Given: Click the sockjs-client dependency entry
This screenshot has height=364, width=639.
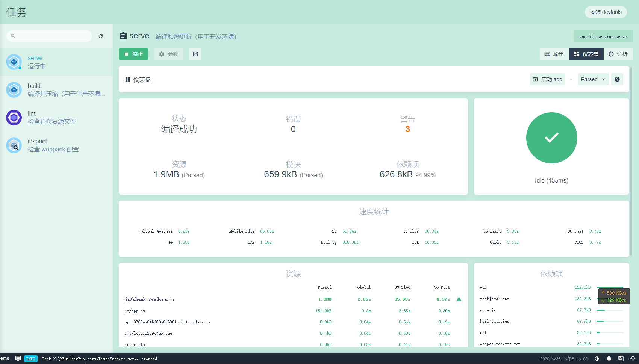Looking at the screenshot, I should tap(495, 299).
